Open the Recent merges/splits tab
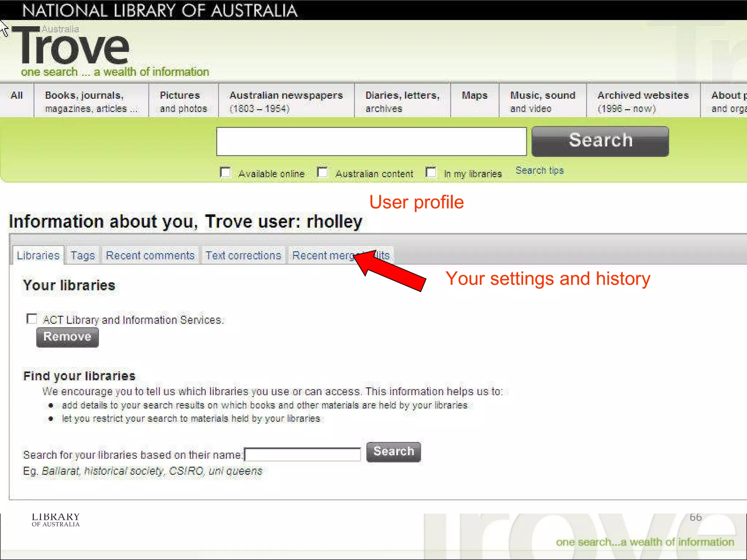 pyautogui.click(x=341, y=255)
